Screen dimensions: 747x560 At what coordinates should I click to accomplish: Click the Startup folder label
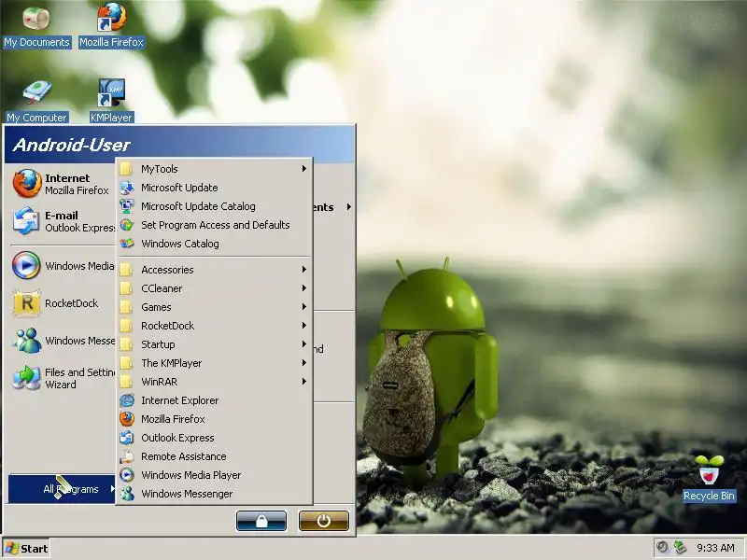[158, 344]
